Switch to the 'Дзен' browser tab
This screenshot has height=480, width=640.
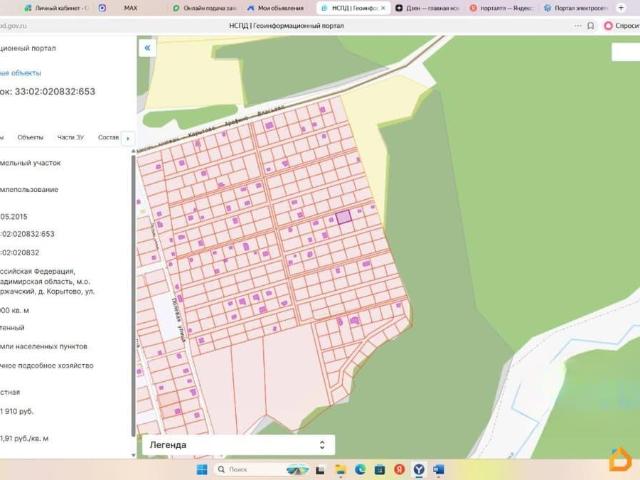(427, 8)
